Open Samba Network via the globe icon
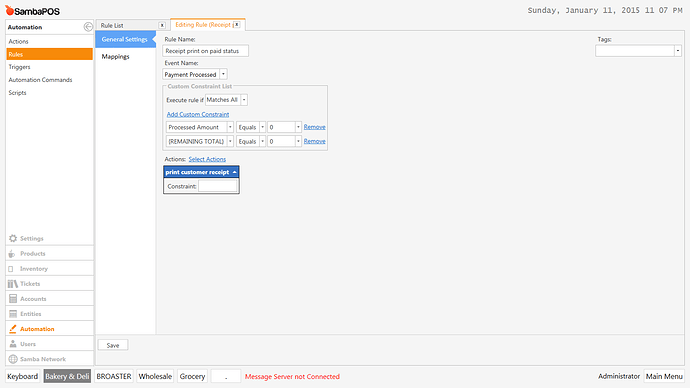The width and height of the screenshot is (690, 388). pyautogui.click(x=13, y=359)
